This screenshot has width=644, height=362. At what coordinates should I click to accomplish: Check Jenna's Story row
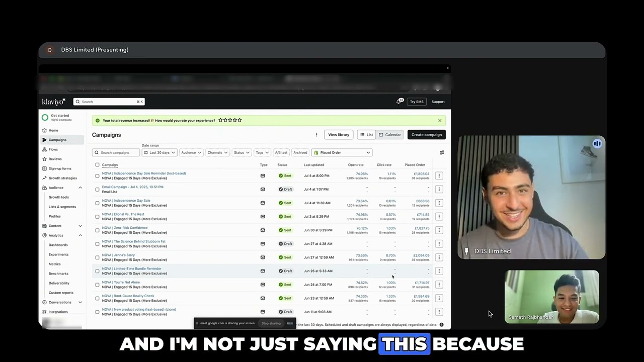97,257
